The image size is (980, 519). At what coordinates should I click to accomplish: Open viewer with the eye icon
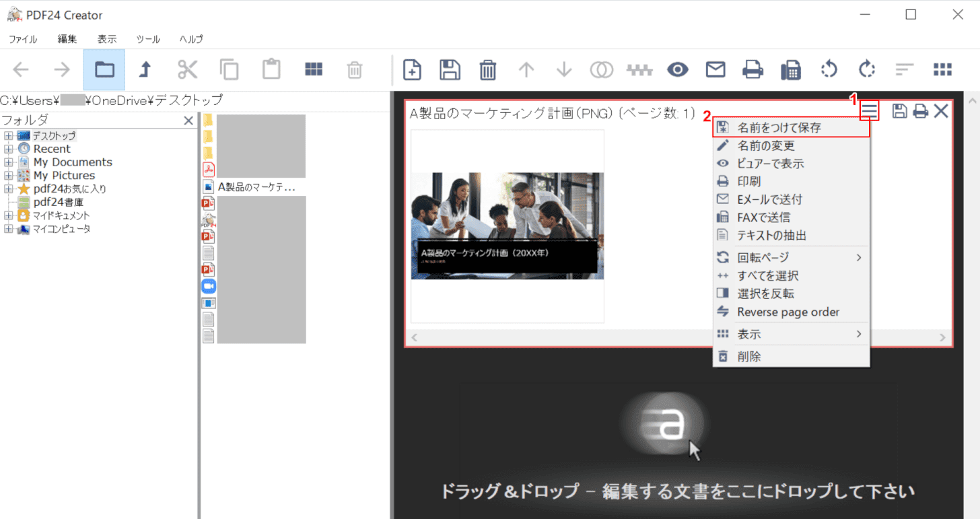click(x=678, y=69)
